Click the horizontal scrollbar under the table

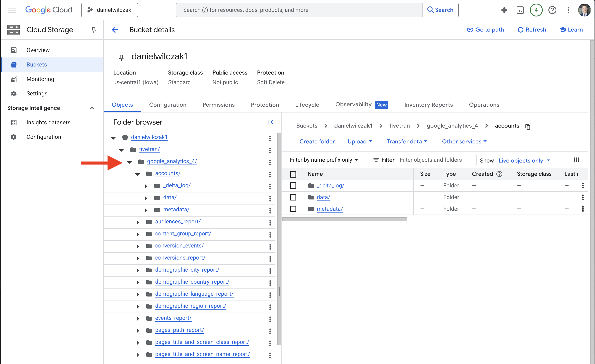click(x=344, y=219)
